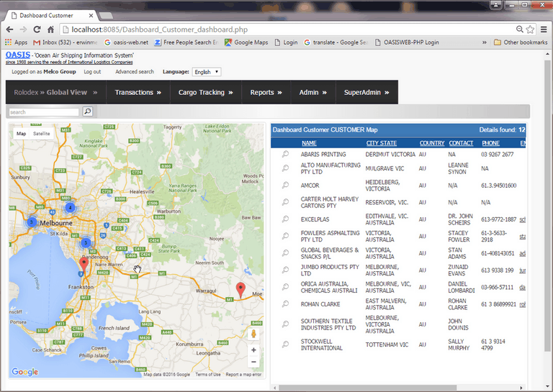Viewport: 553px width, 392px height.
Task: Open translate - Google Search bookmark
Action: 336,42
